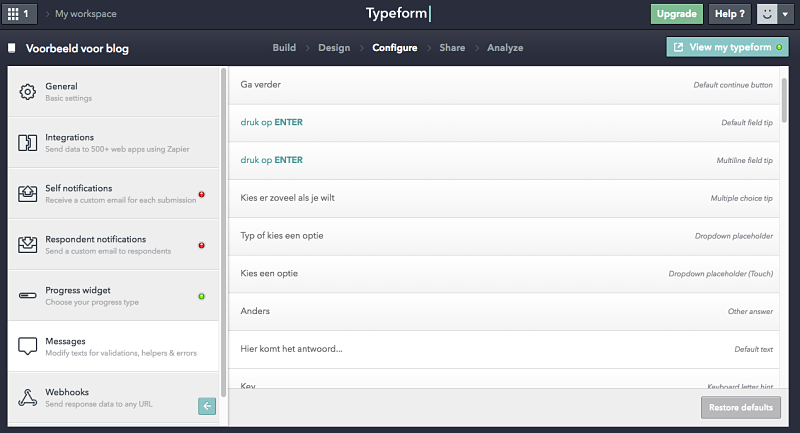Click the smiley account avatar

pos(767,14)
